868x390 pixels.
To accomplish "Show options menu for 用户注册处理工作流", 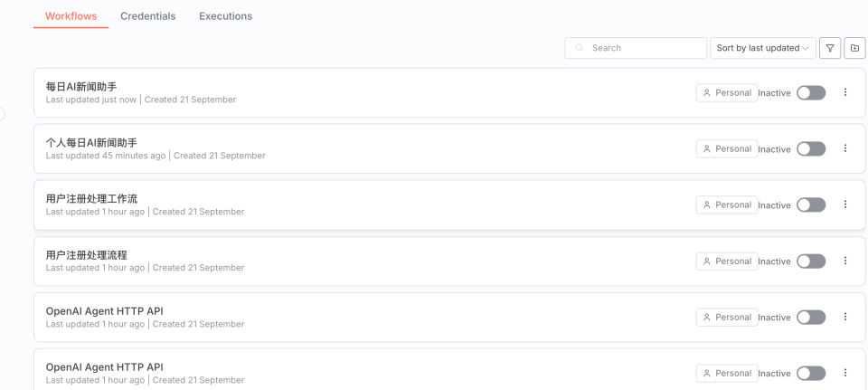I will pos(845,205).
